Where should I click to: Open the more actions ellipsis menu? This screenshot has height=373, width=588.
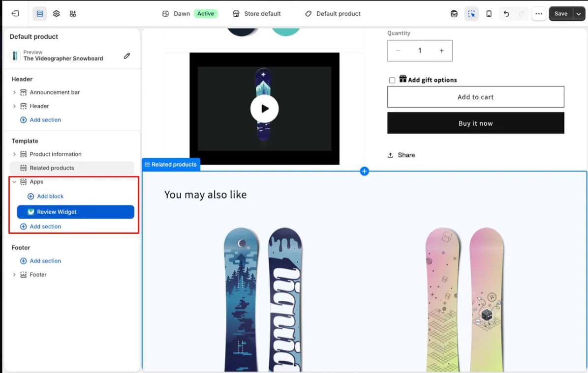coord(538,14)
